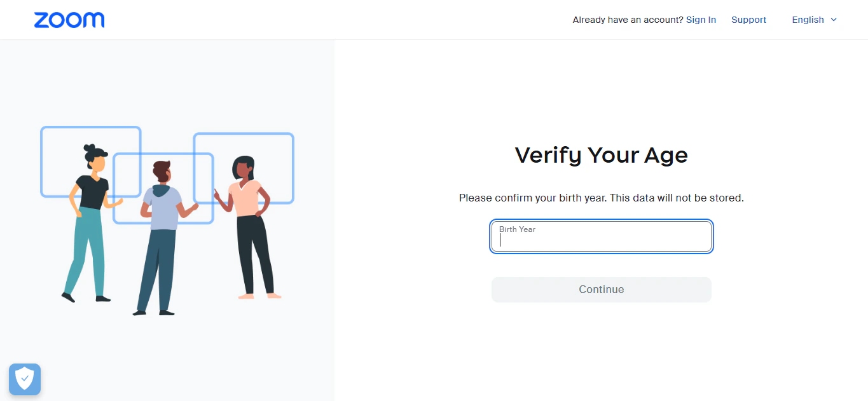Click Support in the header
Viewport: 868px width, 401px height.
click(x=748, y=20)
